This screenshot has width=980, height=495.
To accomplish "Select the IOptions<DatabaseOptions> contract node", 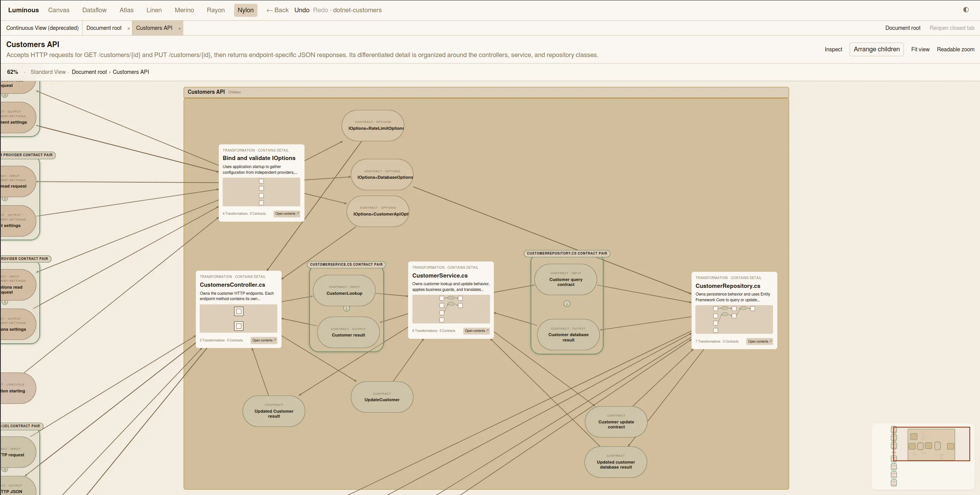I will click(x=382, y=175).
